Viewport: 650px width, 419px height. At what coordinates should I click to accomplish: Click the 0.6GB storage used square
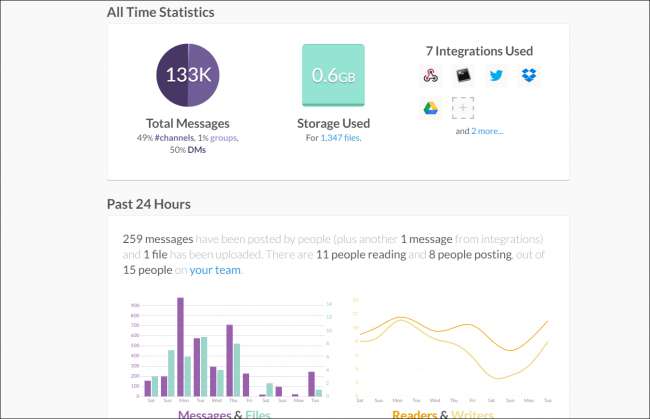point(334,75)
